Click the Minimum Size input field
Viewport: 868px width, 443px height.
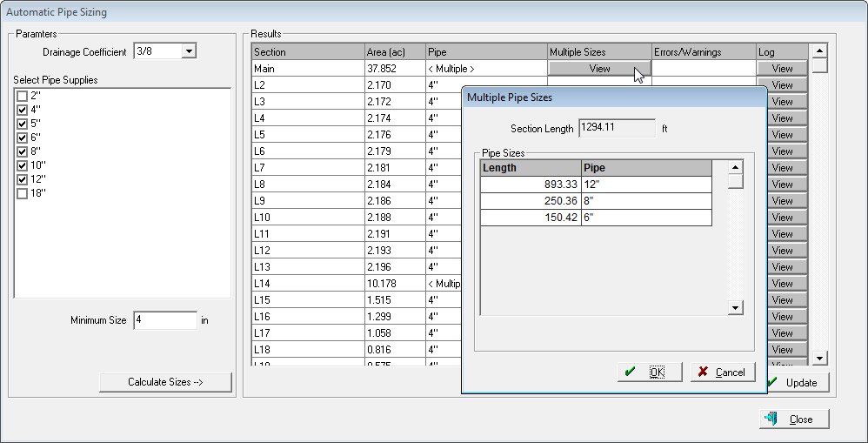coord(165,320)
